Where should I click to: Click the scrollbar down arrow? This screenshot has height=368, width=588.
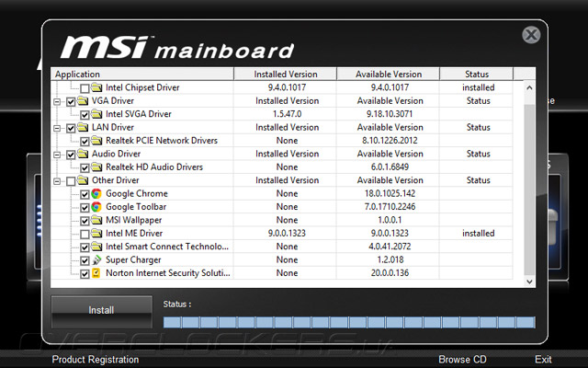click(529, 282)
